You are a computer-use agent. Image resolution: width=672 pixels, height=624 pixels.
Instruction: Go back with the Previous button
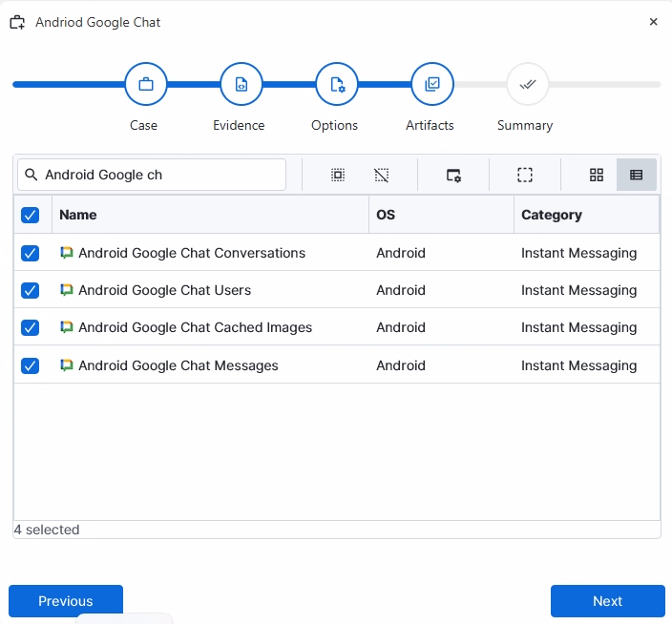(x=66, y=601)
